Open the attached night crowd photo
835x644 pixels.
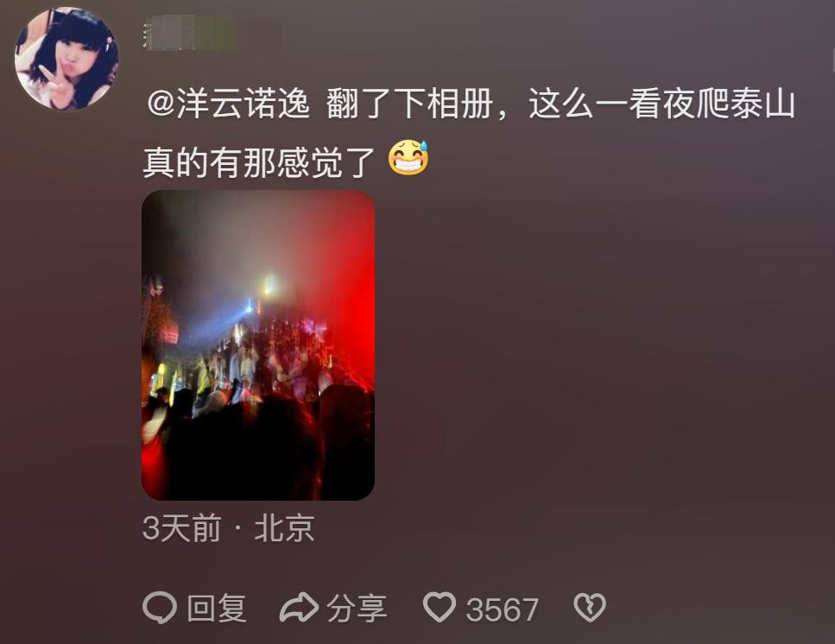tap(258, 345)
